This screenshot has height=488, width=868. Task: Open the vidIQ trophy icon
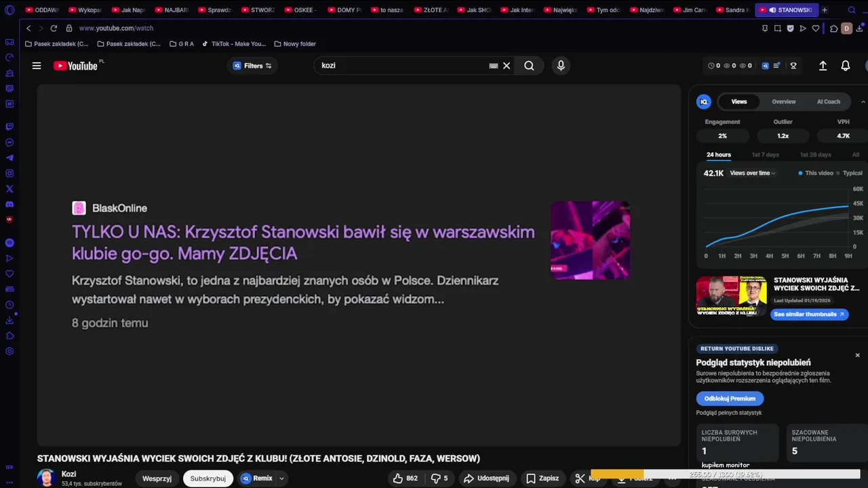pos(793,66)
